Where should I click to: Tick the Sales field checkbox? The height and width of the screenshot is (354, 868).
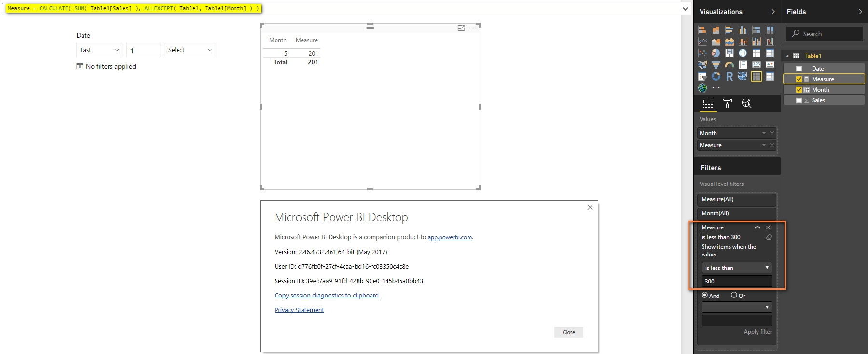pyautogui.click(x=799, y=100)
